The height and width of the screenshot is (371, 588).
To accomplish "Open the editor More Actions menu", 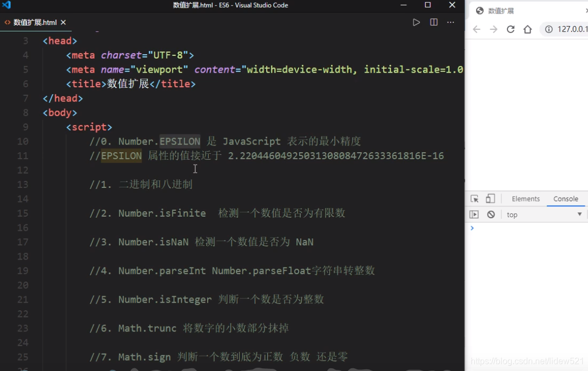I will 451,22.
